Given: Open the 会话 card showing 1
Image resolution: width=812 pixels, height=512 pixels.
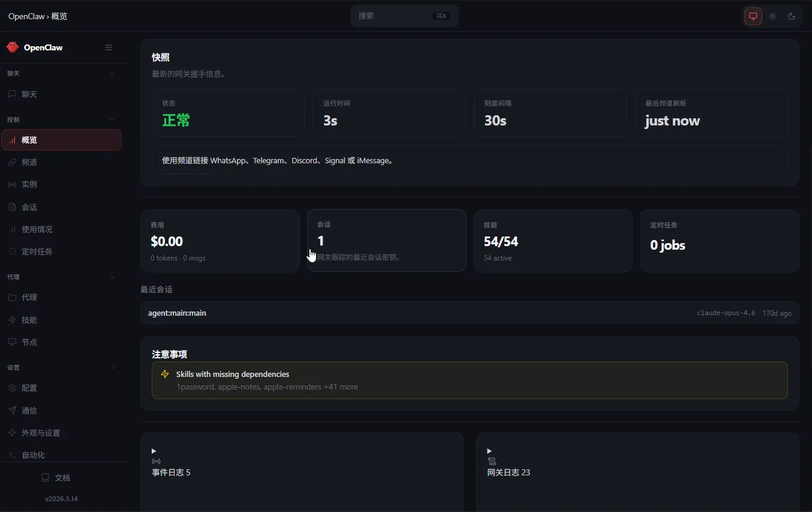Looking at the screenshot, I should 387,240.
